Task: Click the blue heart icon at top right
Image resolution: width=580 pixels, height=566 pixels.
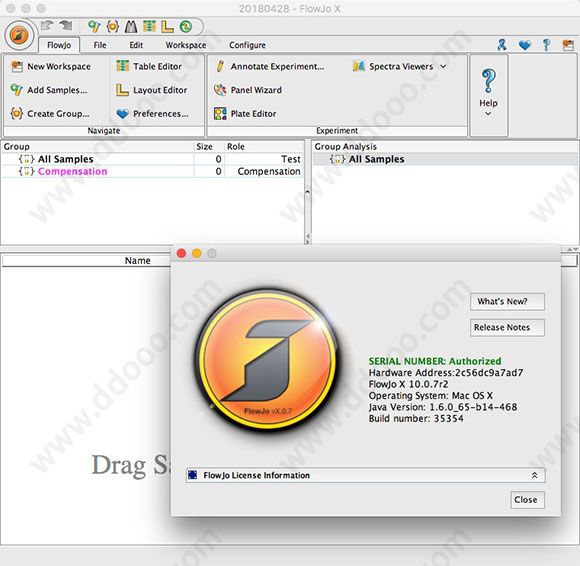Action: click(525, 45)
